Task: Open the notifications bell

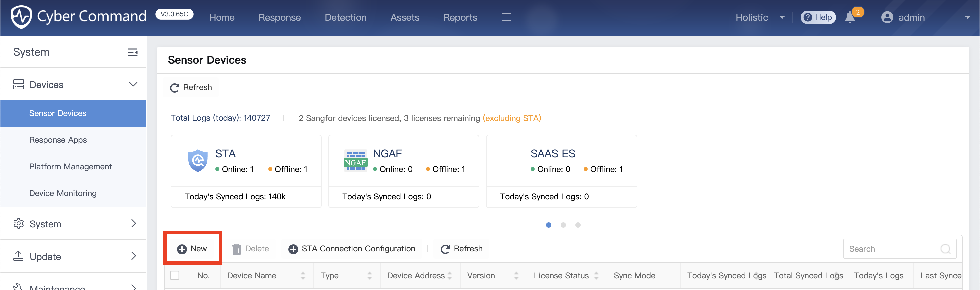Action: pyautogui.click(x=850, y=18)
